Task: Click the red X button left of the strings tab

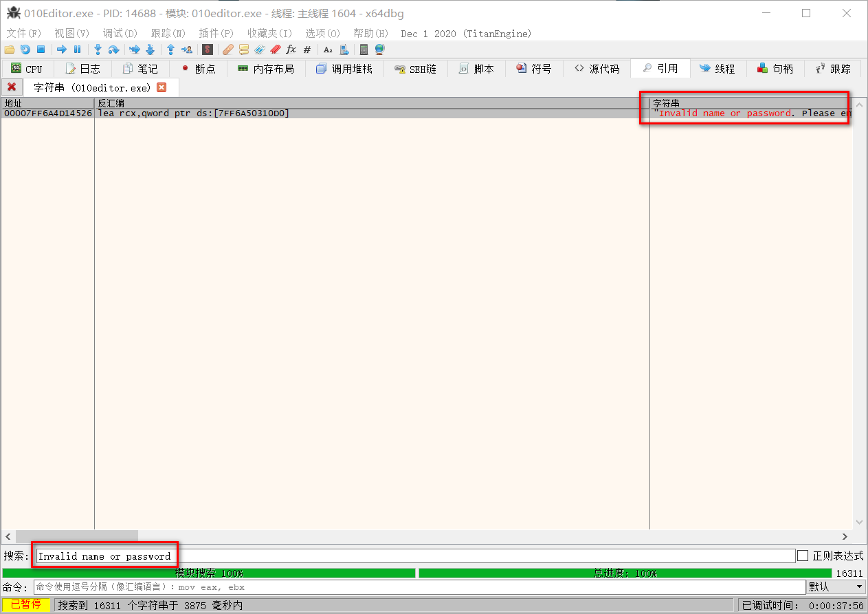Action: [12, 87]
